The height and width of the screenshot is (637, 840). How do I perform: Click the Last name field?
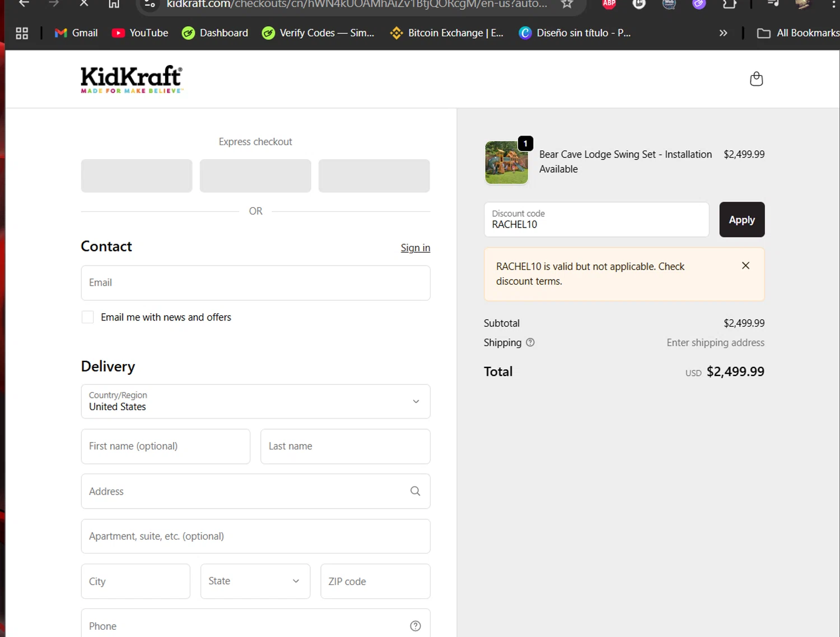(x=345, y=447)
